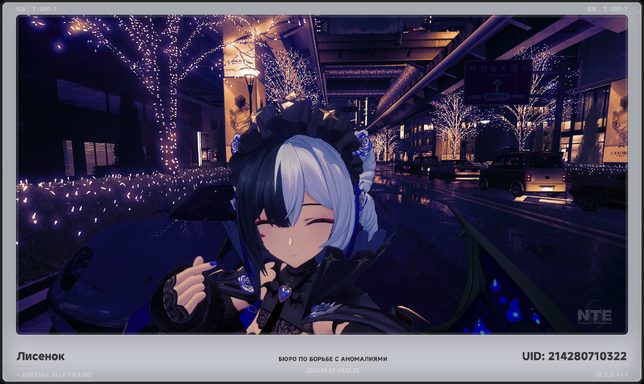Click the Lancôme perfume billboard on the right

(x=615, y=120)
